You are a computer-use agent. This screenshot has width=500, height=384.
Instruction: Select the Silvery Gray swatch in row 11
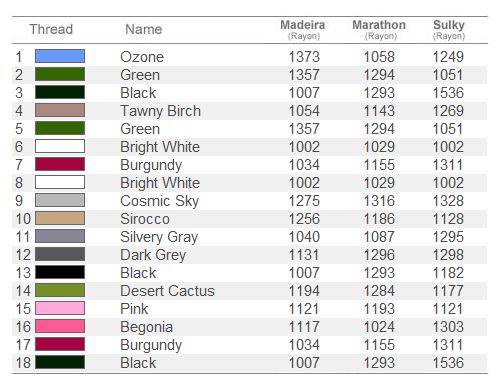click(x=60, y=236)
